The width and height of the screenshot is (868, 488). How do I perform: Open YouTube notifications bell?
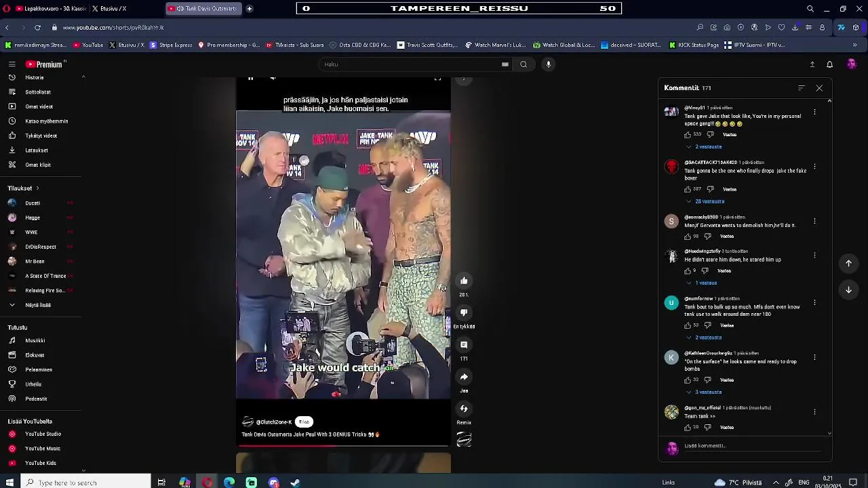click(829, 64)
